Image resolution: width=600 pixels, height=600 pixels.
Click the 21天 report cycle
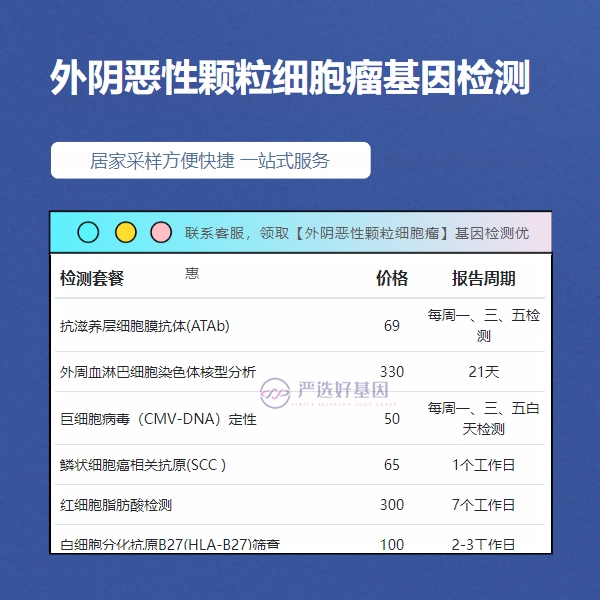pos(484,372)
